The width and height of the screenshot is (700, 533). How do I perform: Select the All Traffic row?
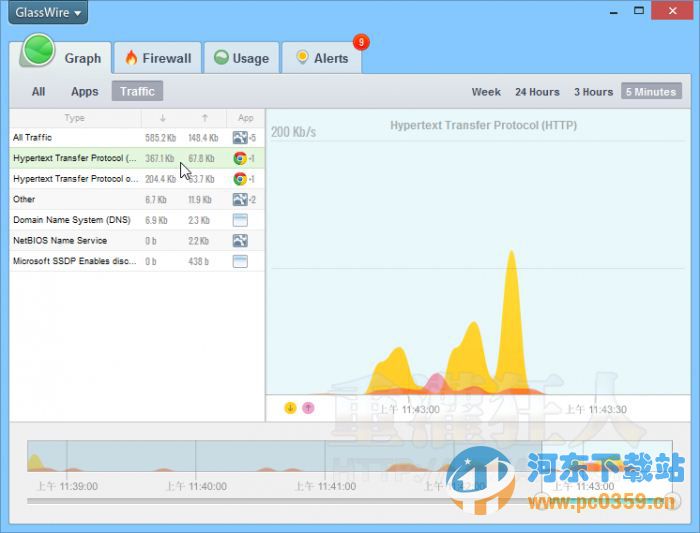click(x=137, y=137)
